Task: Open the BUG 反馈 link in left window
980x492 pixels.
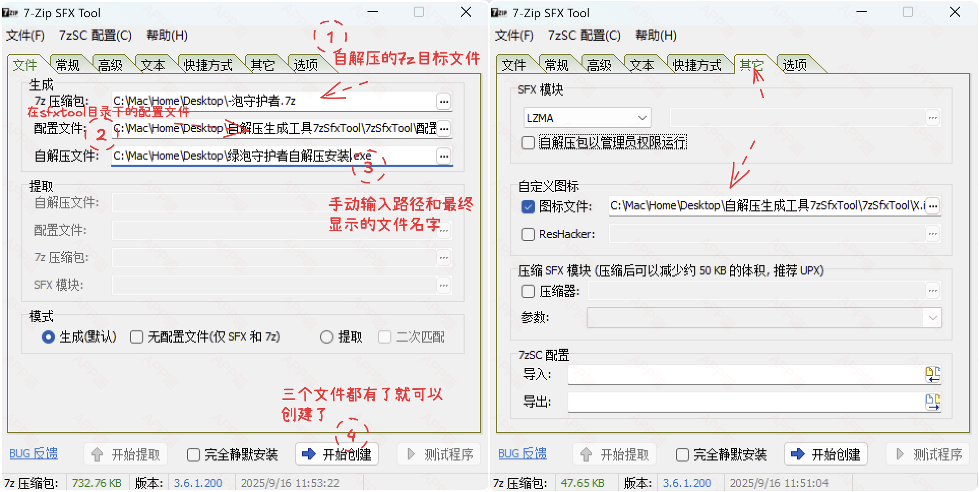Action: pyautogui.click(x=34, y=453)
